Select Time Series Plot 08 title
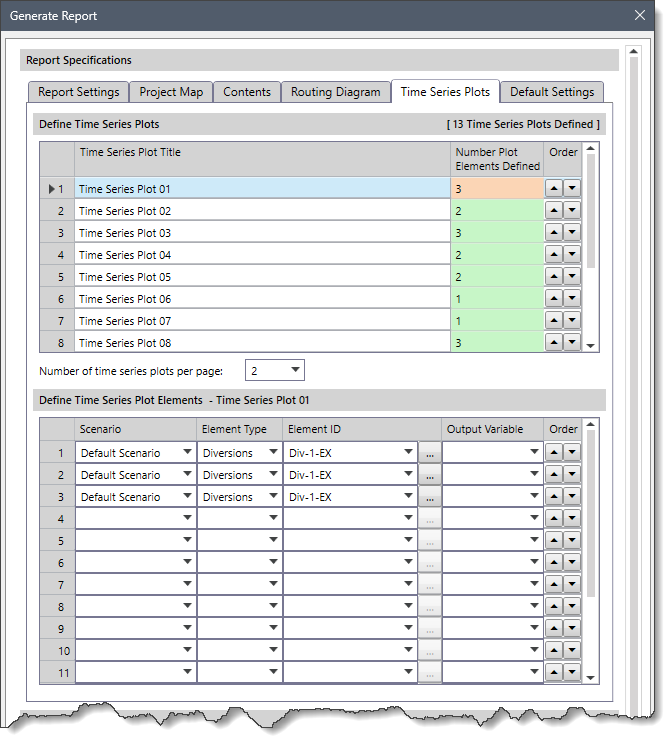This screenshot has height=741, width=670. (262, 342)
